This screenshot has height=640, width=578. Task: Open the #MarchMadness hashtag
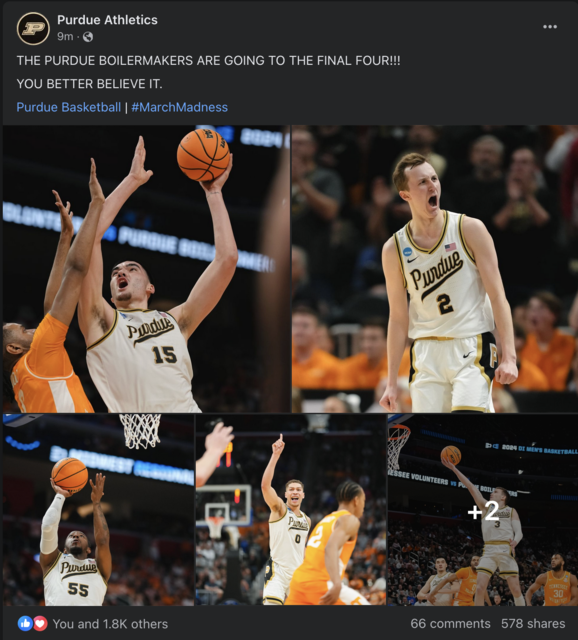coord(180,107)
